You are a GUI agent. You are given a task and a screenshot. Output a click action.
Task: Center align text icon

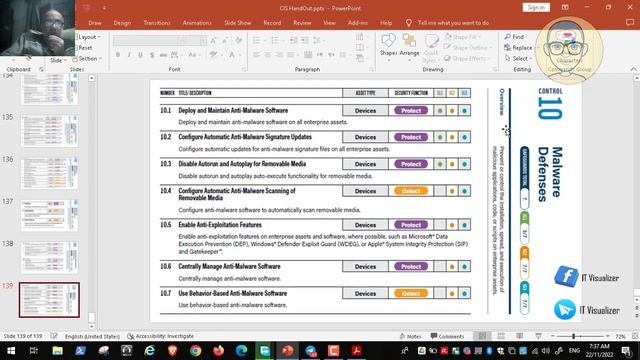pos(268,55)
